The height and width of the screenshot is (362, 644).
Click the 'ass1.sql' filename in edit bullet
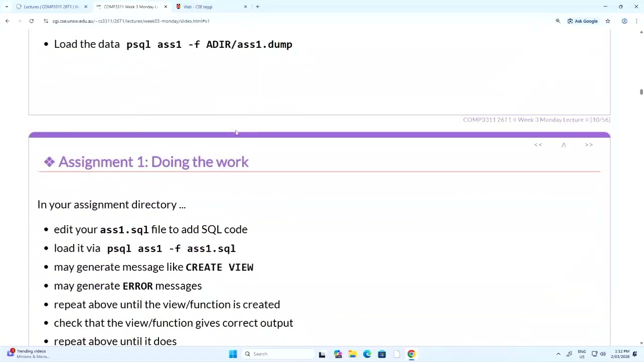pyautogui.click(x=124, y=230)
